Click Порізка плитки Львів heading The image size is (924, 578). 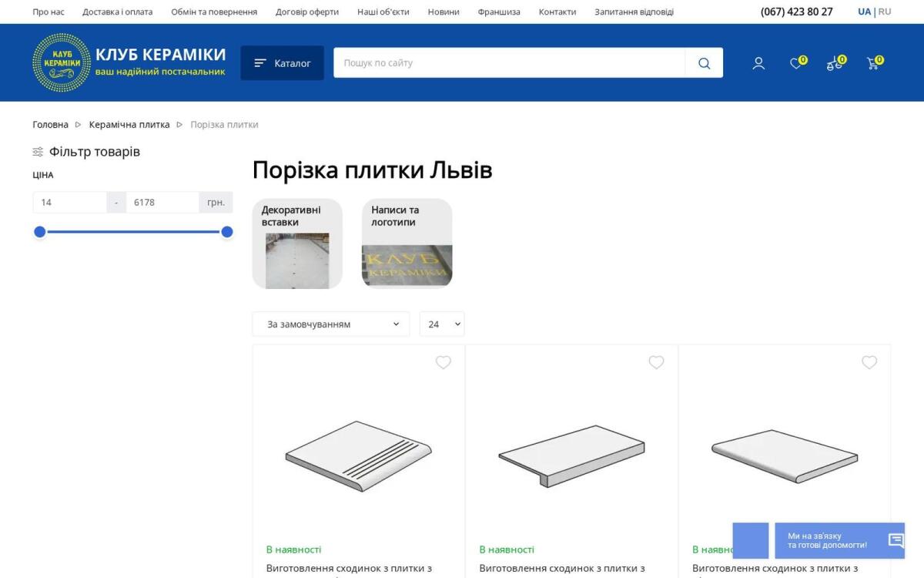[373, 170]
